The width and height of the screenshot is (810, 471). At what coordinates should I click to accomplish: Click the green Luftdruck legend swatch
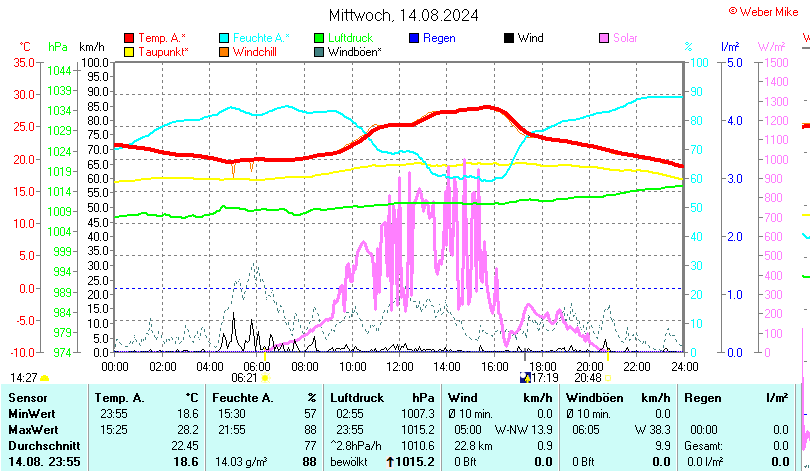(x=319, y=38)
